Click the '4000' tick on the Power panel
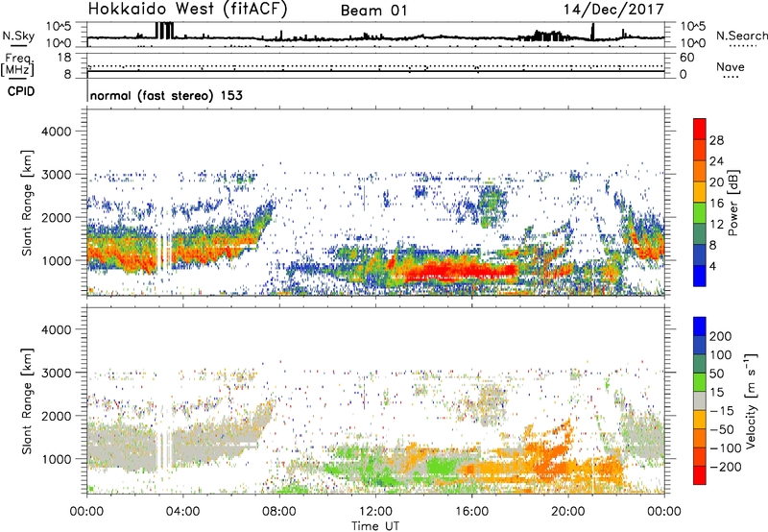 (x=57, y=132)
